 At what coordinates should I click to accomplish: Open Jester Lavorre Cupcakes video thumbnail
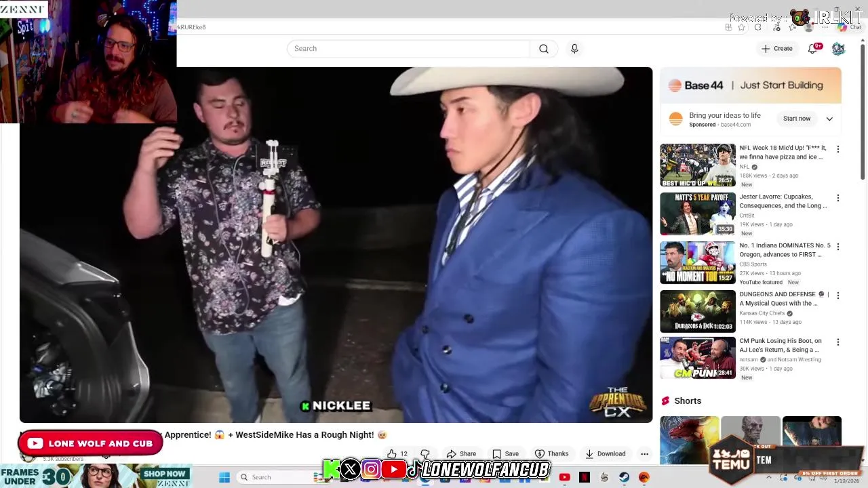point(698,213)
